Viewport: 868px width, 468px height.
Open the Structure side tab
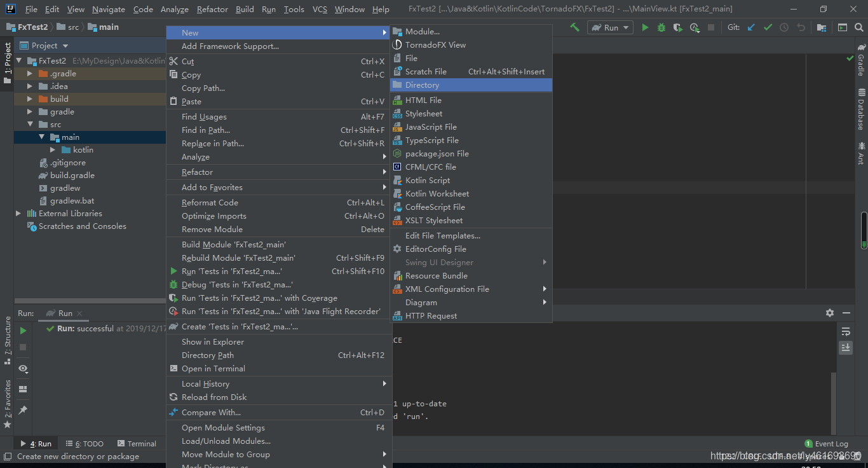[x=7, y=340]
